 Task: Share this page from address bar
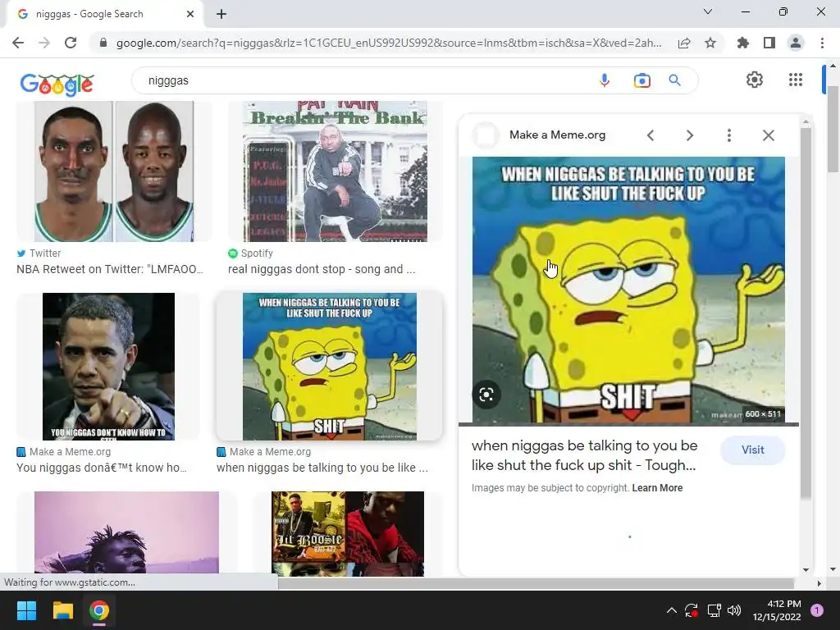(x=684, y=43)
